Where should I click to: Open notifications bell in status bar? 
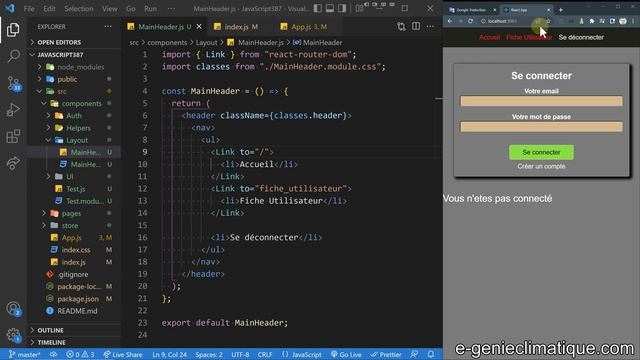[431, 354]
